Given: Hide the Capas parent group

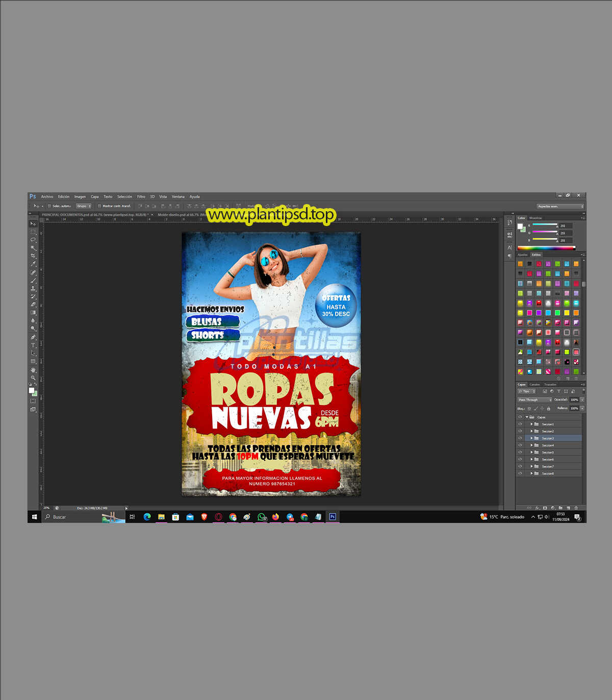Looking at the screenshot, I should tap(520, 417).
